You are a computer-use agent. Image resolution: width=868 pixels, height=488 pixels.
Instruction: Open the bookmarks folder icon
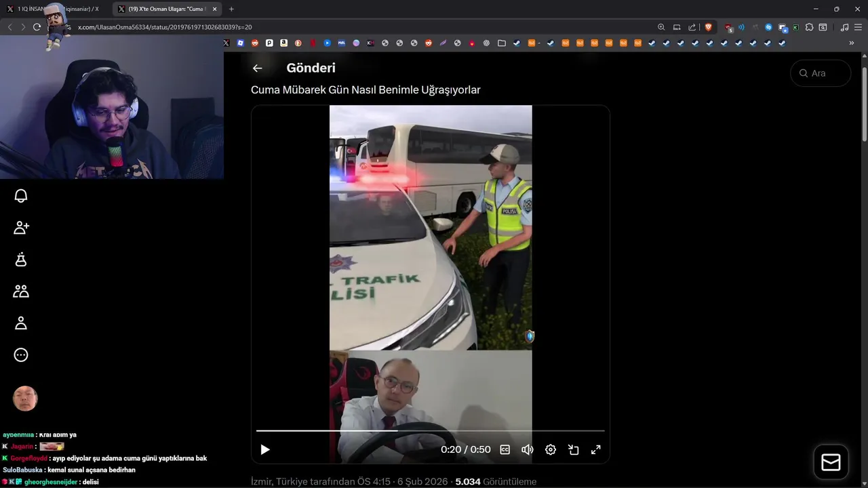click(502, 43)
